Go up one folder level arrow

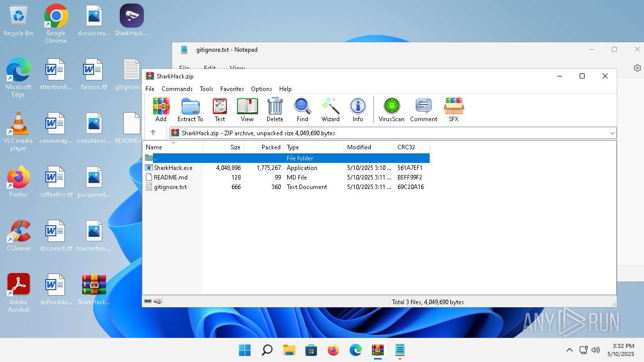153,133
